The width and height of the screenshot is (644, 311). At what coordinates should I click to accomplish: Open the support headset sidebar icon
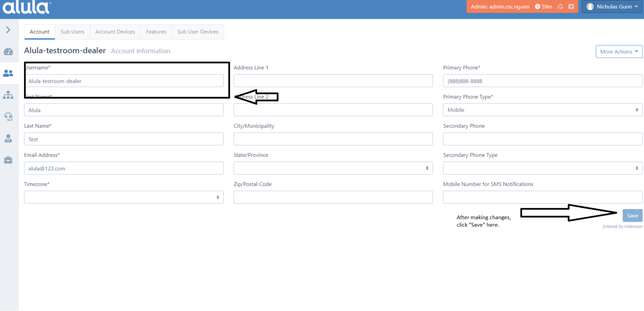coord(9,117)
